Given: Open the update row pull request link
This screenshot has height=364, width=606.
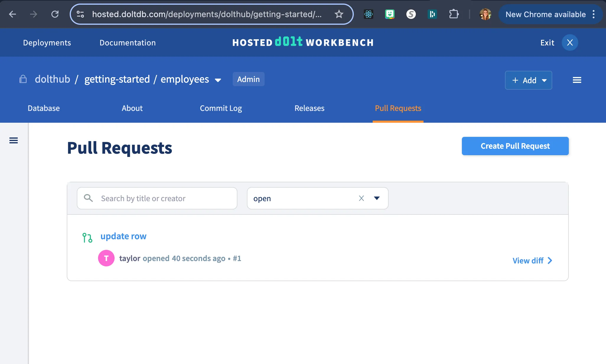Looking at the screenshot, I should click(x=123, y=236).
